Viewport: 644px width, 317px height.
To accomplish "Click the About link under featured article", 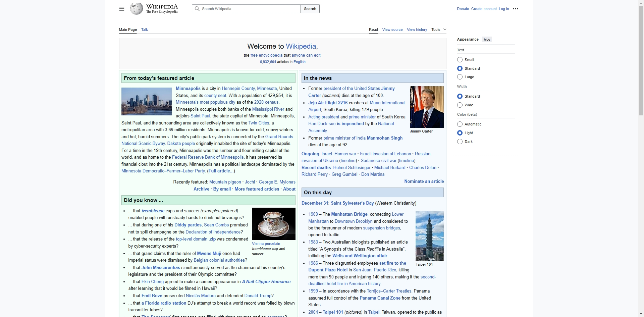I will [289, 189].
